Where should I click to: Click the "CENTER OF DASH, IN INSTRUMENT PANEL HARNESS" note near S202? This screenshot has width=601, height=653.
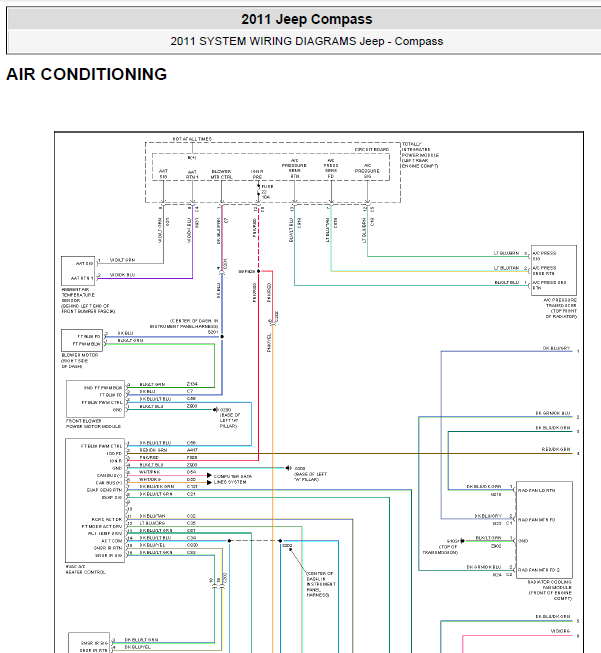click(321, 584)
